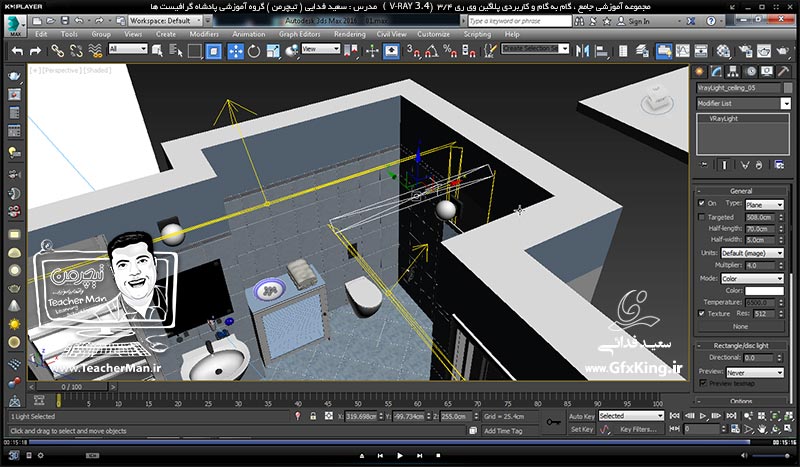Open the Rendering menu
The height and width of the screenshot is (467, 800).
349,34
